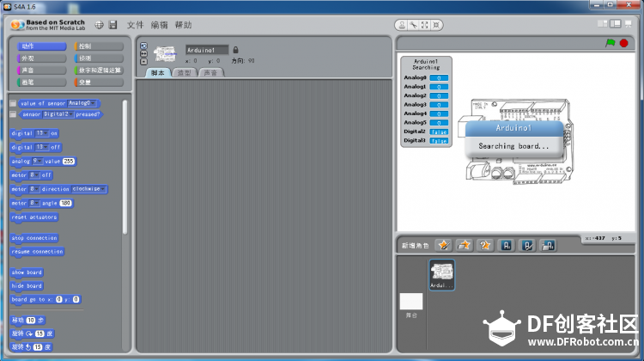Click the 'hide board' block
644x361 pixels.
click(x=27, y=285)
